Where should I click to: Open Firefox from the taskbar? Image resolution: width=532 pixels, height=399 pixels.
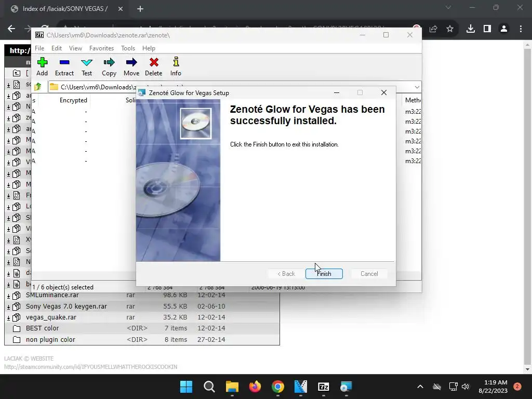tap(255, 387)
